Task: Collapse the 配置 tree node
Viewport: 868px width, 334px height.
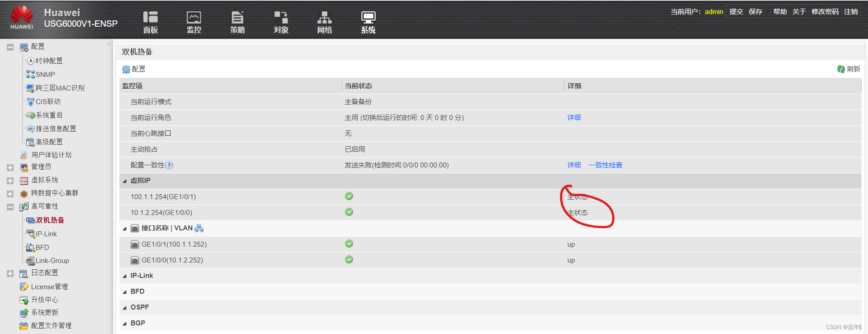Action: click(10, 47)
